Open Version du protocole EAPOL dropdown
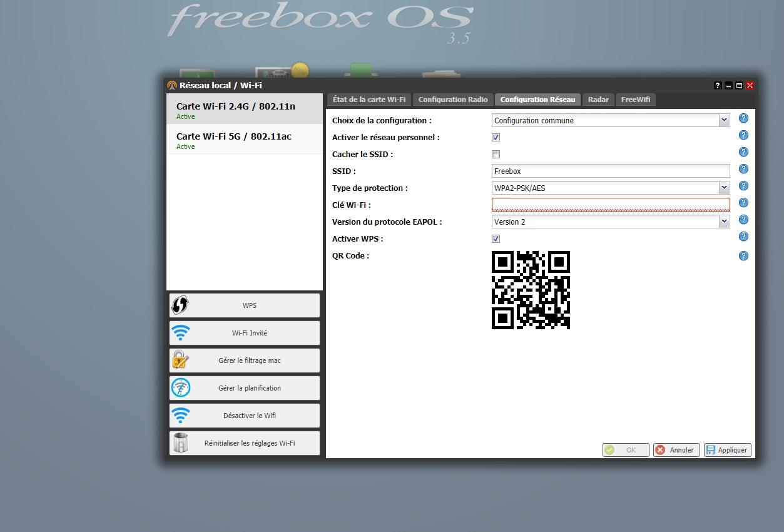Viewport: 784px width, 532px height. point(724,222)
